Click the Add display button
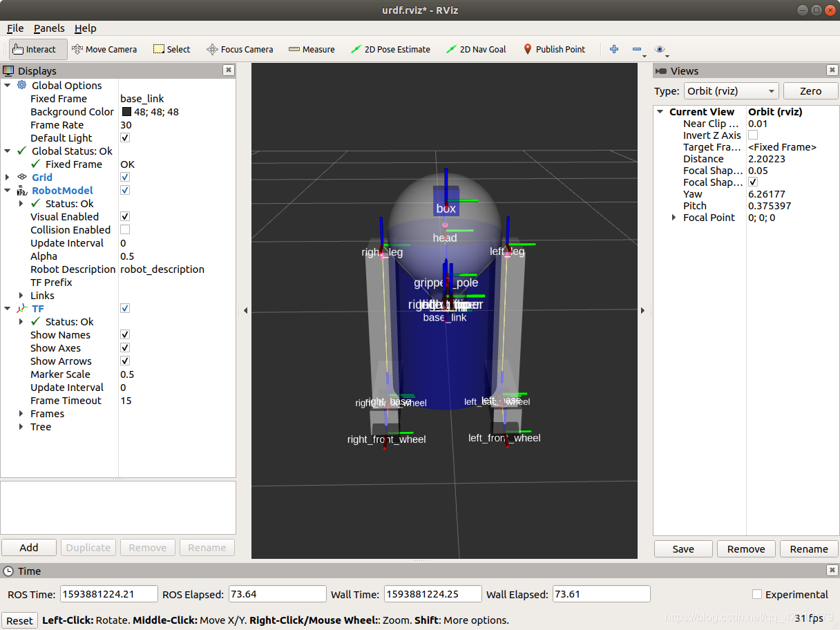 pyautogui.click(x=29, y=548)
